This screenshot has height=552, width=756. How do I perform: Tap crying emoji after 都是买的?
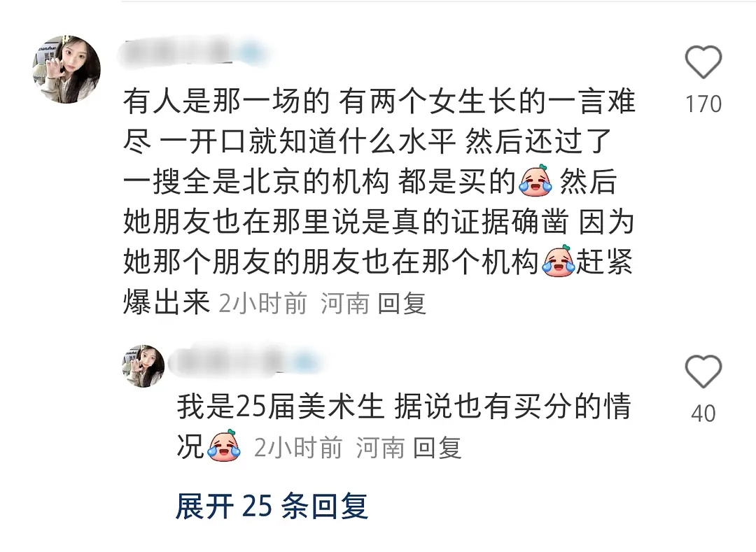pyautogui.click(x=535, y=181)
